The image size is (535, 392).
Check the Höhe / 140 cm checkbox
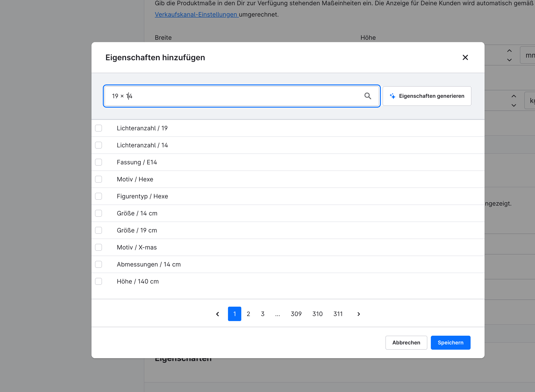pyautogui.click(x=98, y=281)
